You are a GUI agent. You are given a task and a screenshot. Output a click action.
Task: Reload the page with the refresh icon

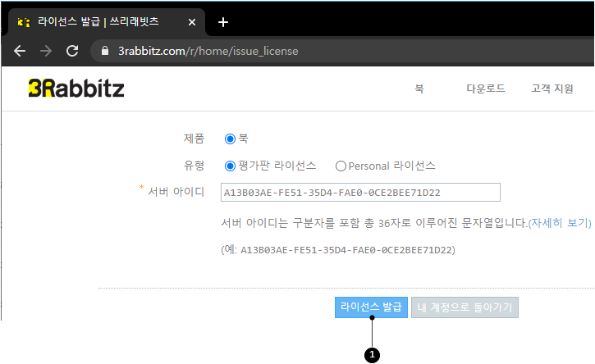pos(72,51)
